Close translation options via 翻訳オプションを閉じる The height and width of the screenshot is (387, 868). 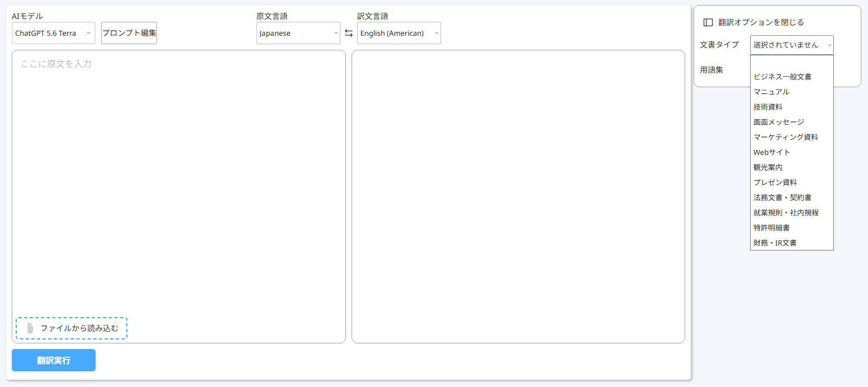coord(754,22)
